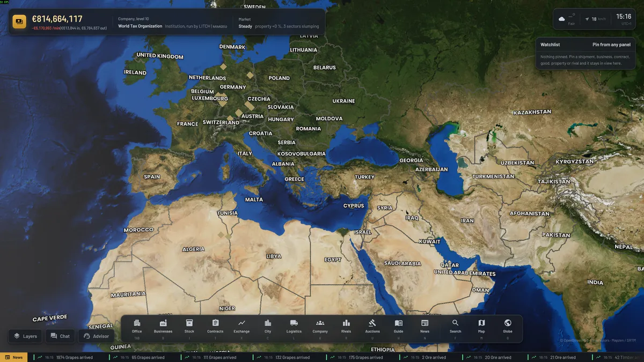Click ticker item 21 Ore arrived
This screenshot has width=644, height=362.
563,357
